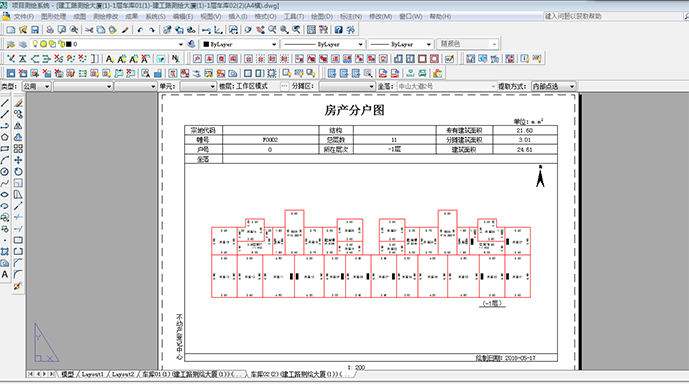This screenshot has width=689, height=384.
Task: Open the Layer Properties Manager icon
Action: coord(11,44)
